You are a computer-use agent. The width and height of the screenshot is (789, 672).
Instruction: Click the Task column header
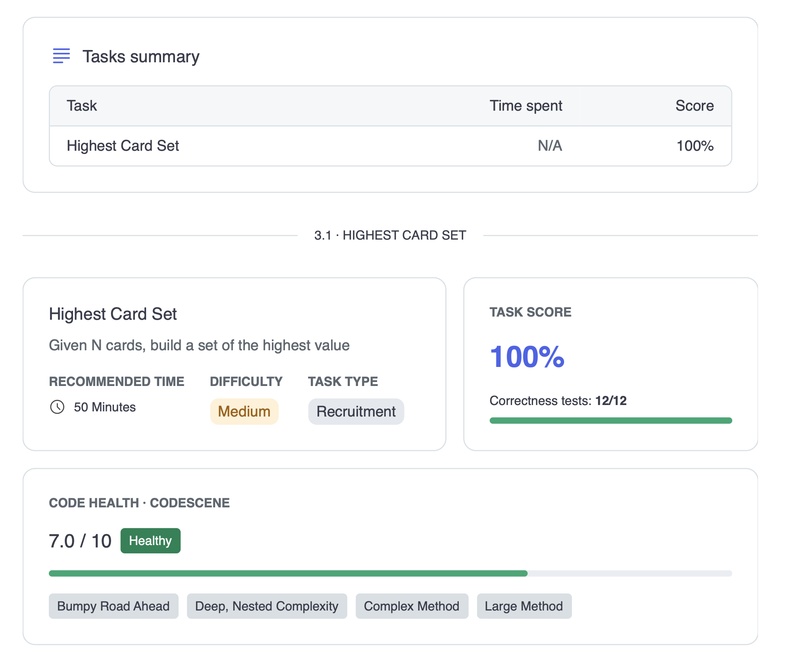[82, 106]
